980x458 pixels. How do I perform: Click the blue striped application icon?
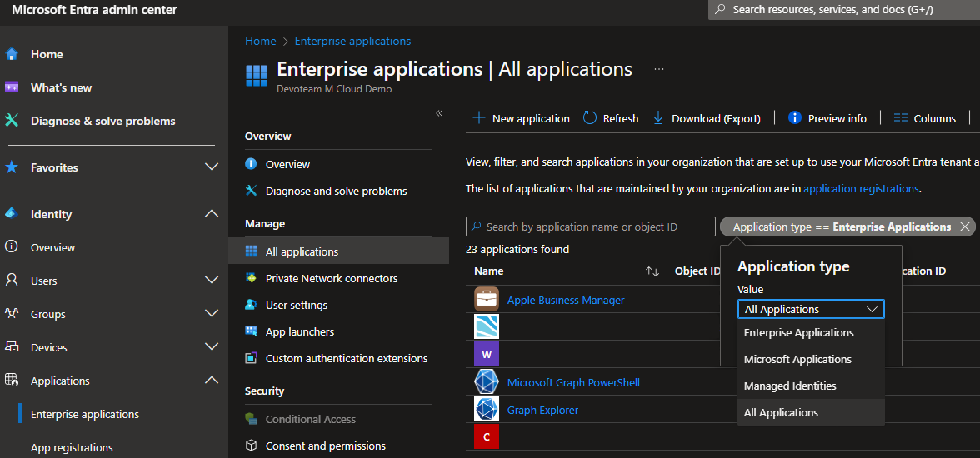pyautogui.click(x=487, y=326)
